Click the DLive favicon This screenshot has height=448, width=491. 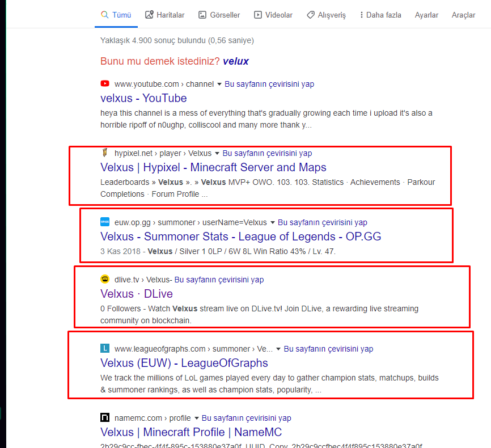point(105,279)
